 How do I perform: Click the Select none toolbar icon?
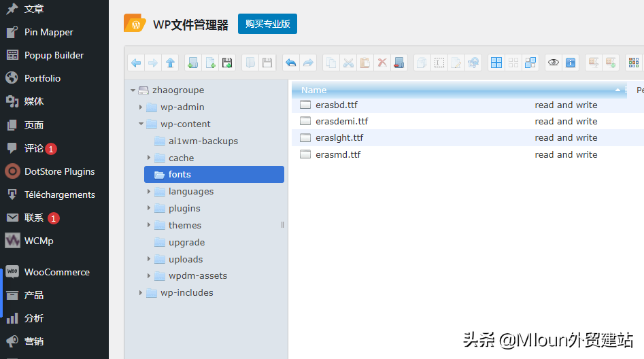[513, 63]
